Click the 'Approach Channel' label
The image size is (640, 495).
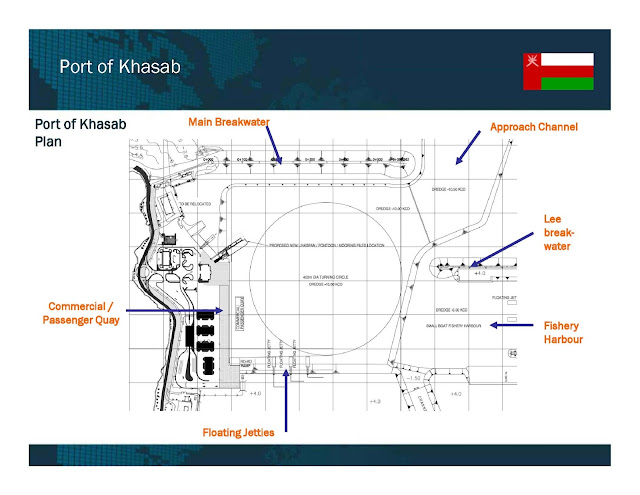(x=534, y=127)
